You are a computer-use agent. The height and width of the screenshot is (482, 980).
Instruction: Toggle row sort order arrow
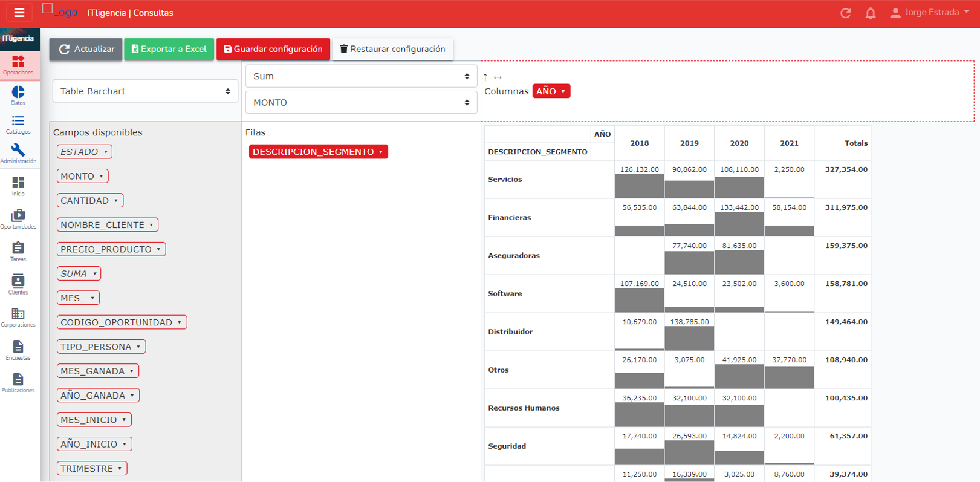485,77
